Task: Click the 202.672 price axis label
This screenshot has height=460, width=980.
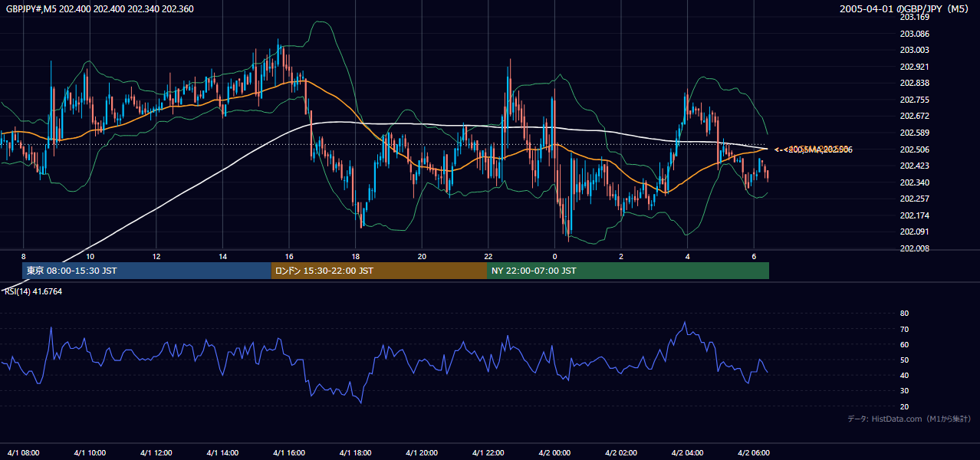Action: (x=915, y=116)
